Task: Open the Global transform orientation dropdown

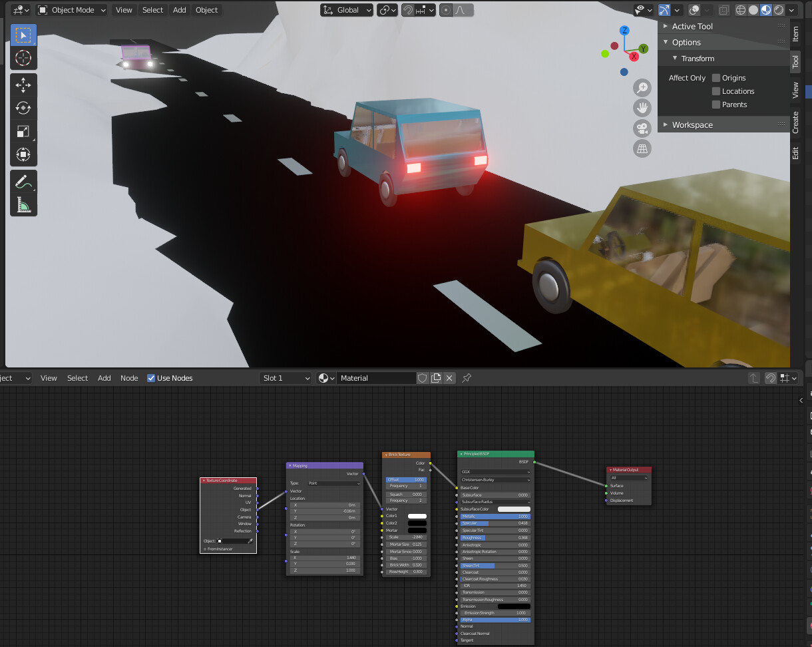Action: tap(346, 10)
